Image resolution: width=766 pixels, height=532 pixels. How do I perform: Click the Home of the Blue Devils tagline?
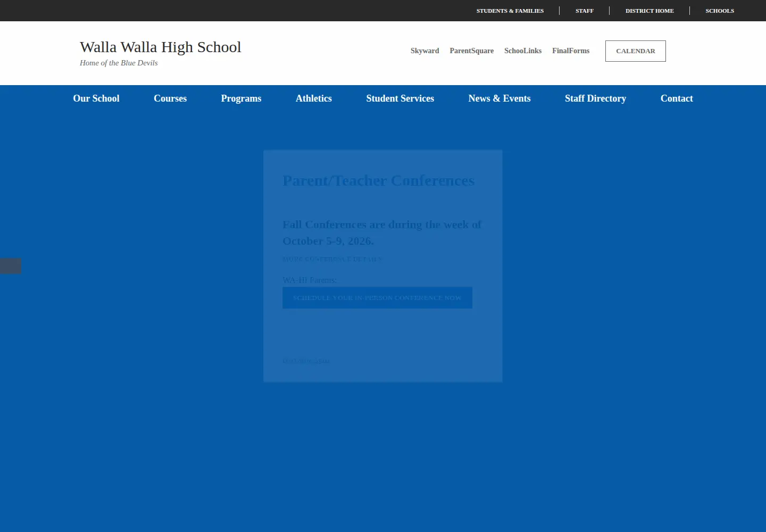(x=119, y=63)
